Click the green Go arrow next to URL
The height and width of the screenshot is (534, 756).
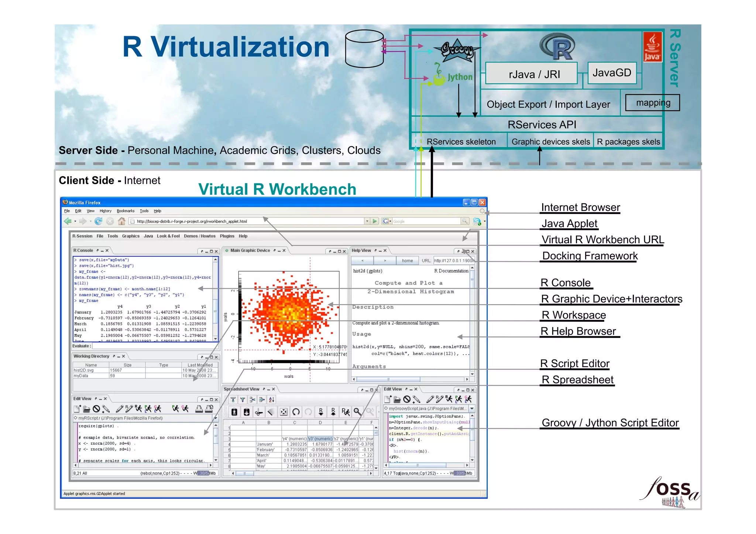pos(375,221)
